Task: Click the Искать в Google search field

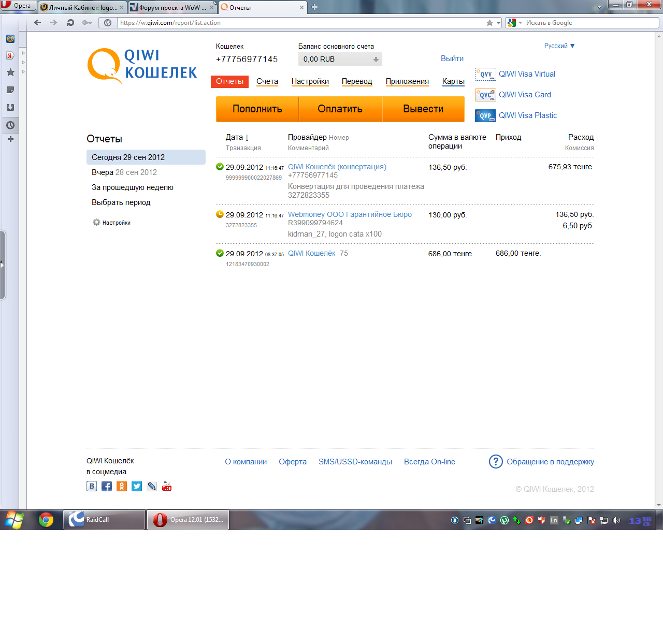Action: [x=590, y=23]
